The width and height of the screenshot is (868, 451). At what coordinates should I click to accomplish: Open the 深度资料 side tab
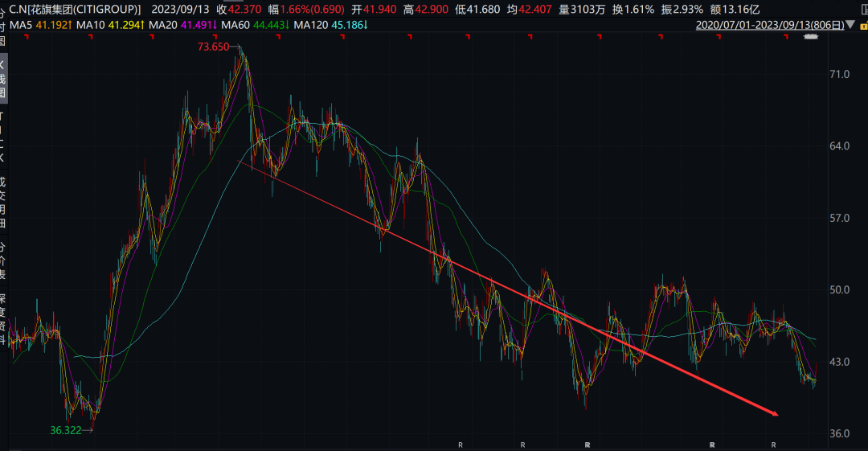pyautogui.click(x=2, y=318)
